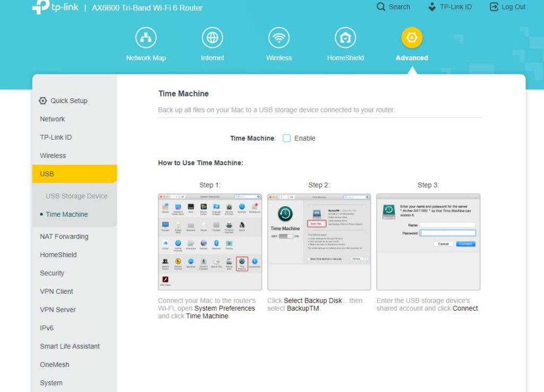Click the Step 2 Select Backup Disk thumbnail
Image resolution: width=544 pixels, height=392 pixels.
pos(319,242)
